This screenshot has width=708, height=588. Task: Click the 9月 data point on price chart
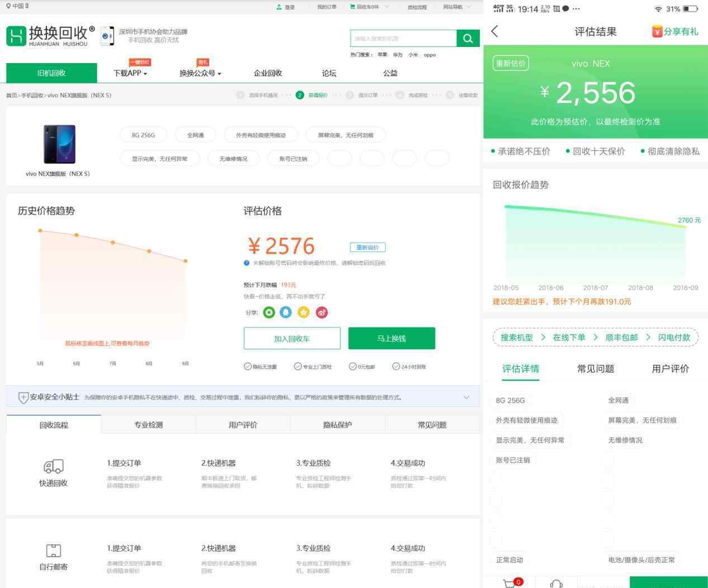click(186, 261)
